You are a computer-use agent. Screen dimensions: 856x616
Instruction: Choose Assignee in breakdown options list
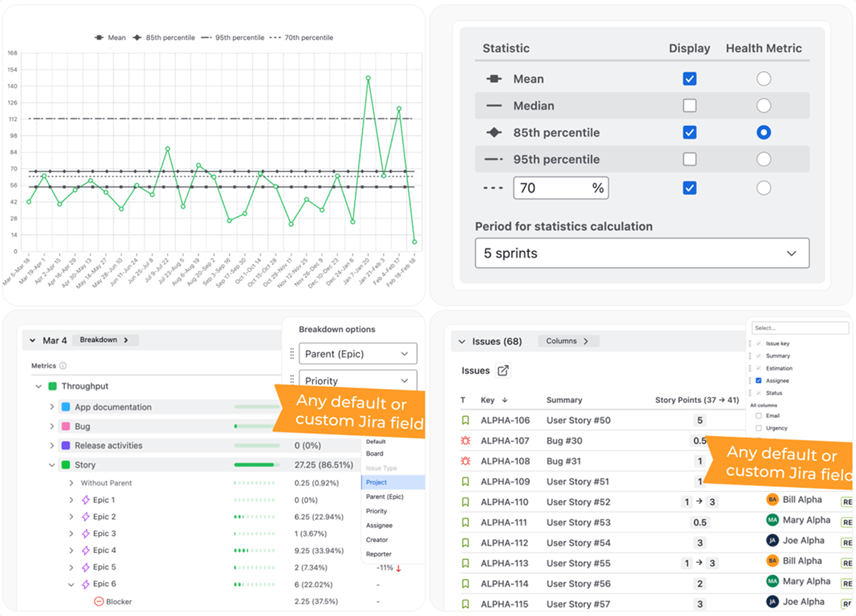(x=379, y=526)
